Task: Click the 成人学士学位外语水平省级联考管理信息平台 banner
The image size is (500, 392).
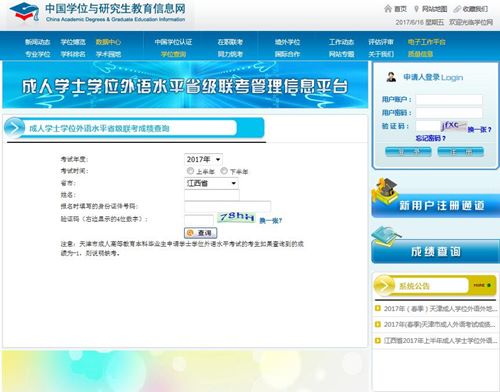Action: tap(185, 85)
